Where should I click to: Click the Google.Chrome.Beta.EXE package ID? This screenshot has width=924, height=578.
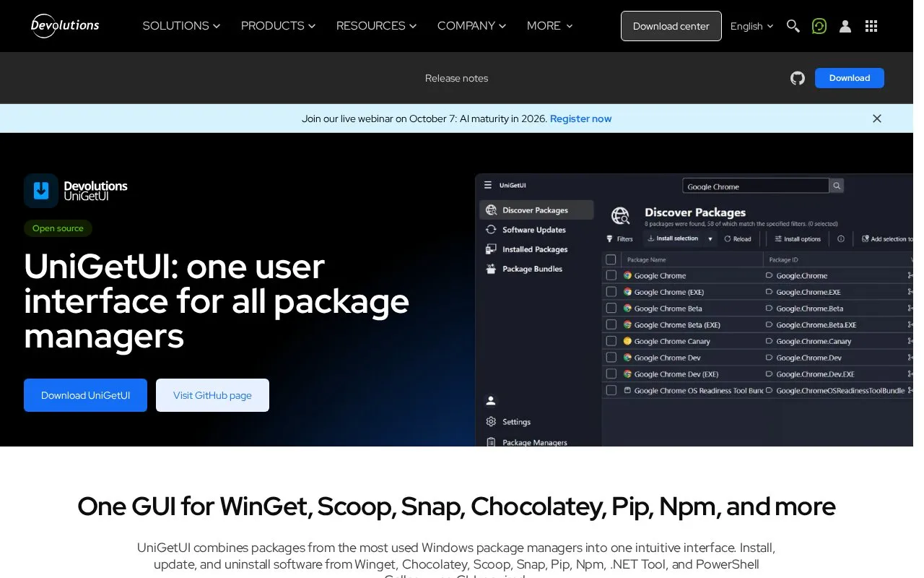click(816, 325)
